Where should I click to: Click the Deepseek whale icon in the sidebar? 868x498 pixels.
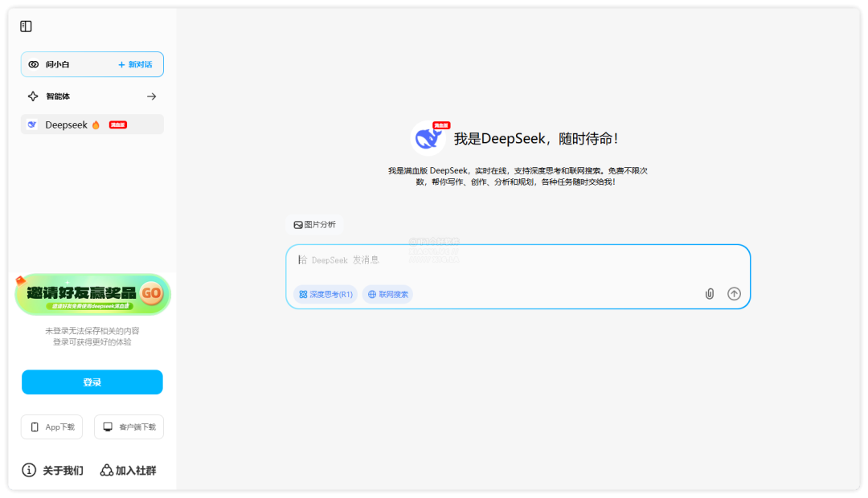point(32,124)
